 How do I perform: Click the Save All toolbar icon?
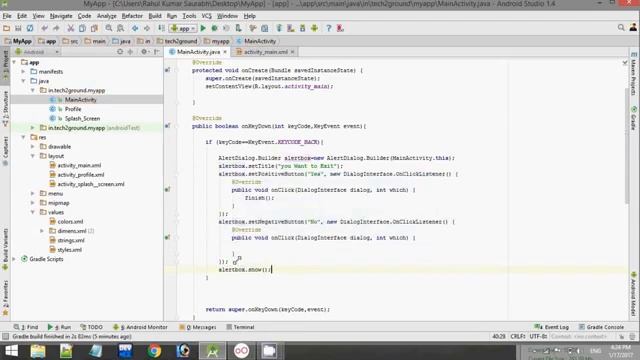click(18, 28)
